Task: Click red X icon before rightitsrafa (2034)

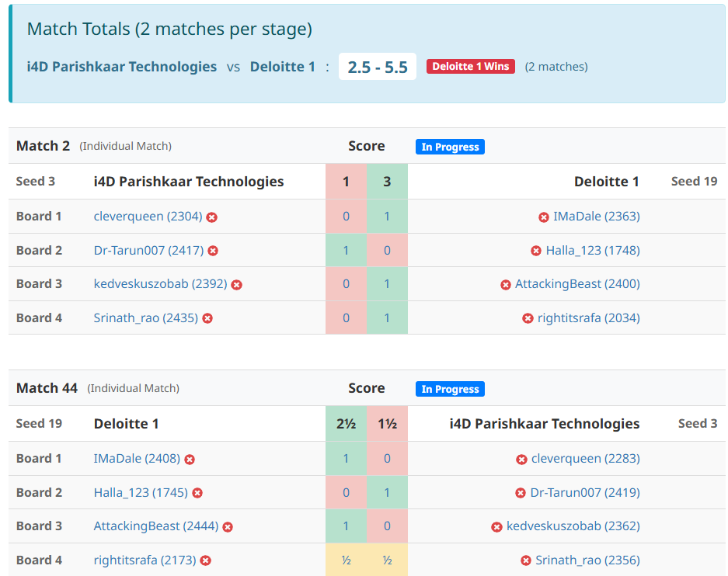Action: (x=528, y=318)
